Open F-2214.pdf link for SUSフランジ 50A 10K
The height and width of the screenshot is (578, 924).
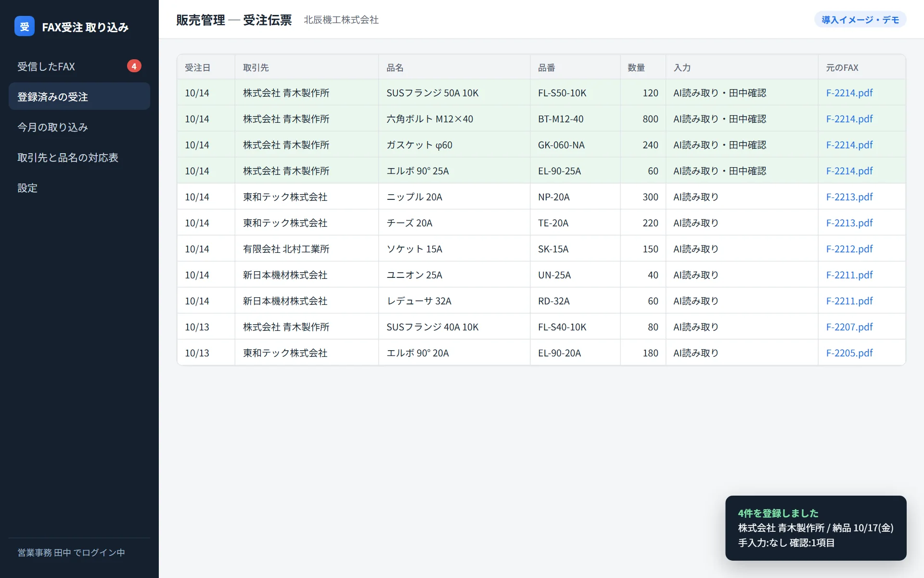[x=849, y=93]
